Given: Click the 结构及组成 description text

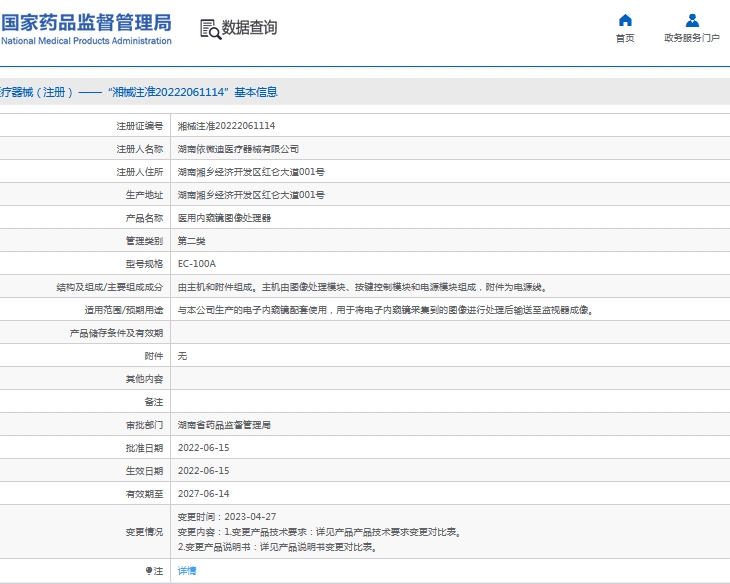Looking at the screenshot, I should click(362, 287).
